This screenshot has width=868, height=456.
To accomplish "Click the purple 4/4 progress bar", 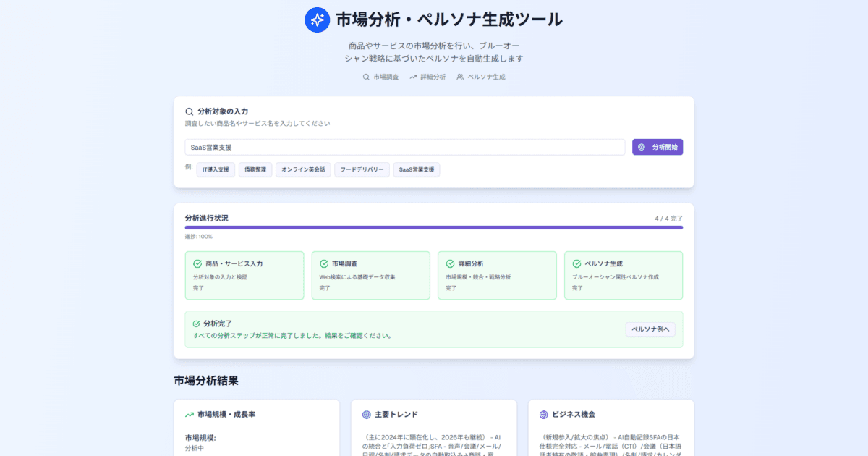I will tap(434, 227).
